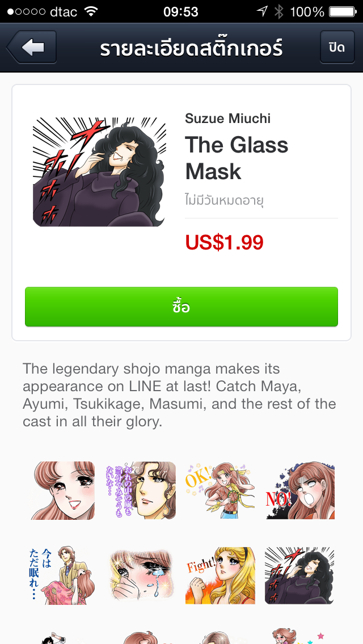Preview the Fight! blonde girl sticker
The height and width of the screenshot is (644, 363).
pos(220,575)
